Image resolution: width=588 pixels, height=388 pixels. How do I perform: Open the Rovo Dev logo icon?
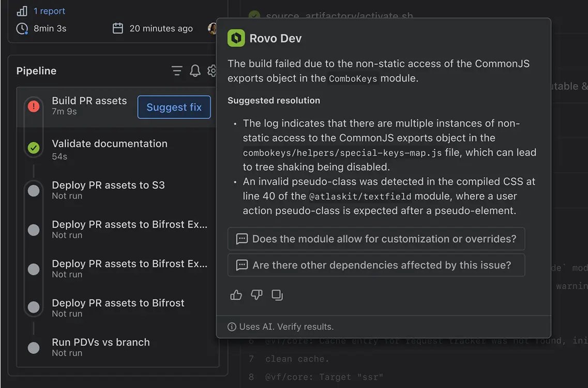click(x=236, y=38)
